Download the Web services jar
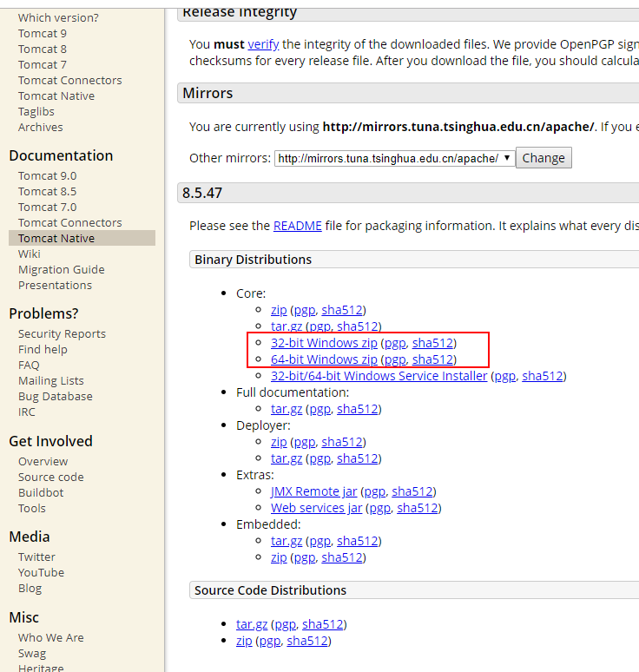Viewport: 639px width, 672px height. click(x=316, y=508)
